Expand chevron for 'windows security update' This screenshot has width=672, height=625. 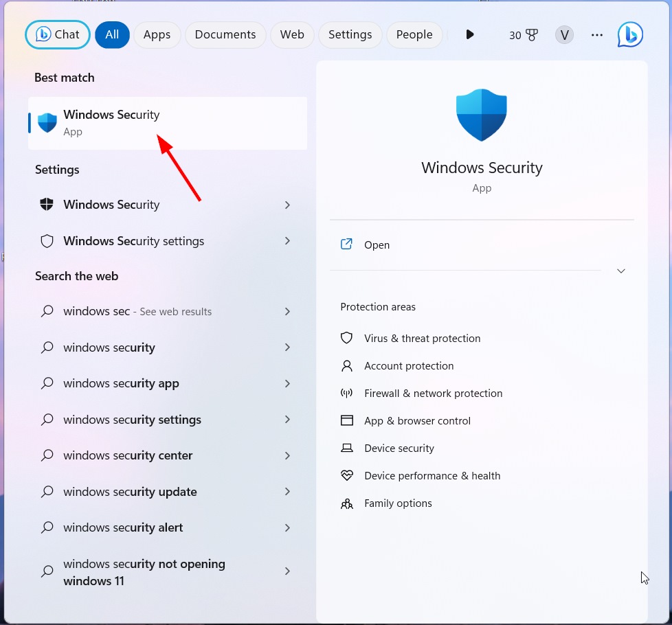[288, 491]
